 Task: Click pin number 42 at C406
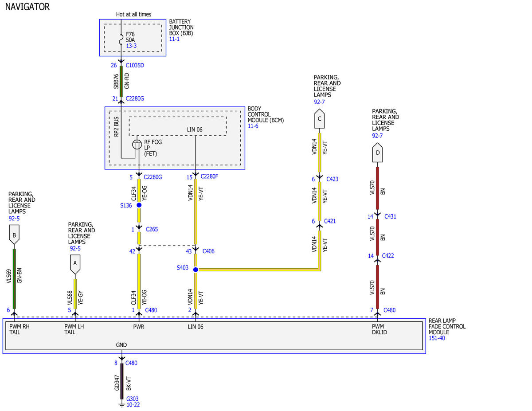132,251
